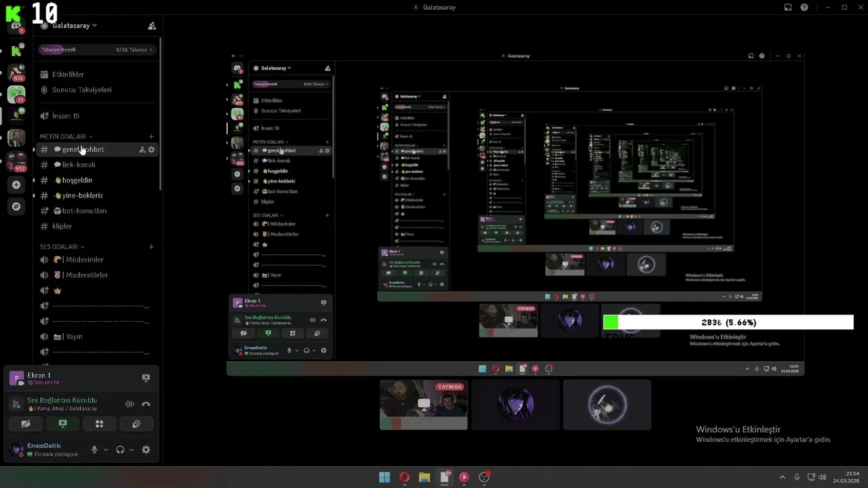The image size is (868, 488).
Task: Select the glowing circle avatar participant tile
Action: pos(607,405)
